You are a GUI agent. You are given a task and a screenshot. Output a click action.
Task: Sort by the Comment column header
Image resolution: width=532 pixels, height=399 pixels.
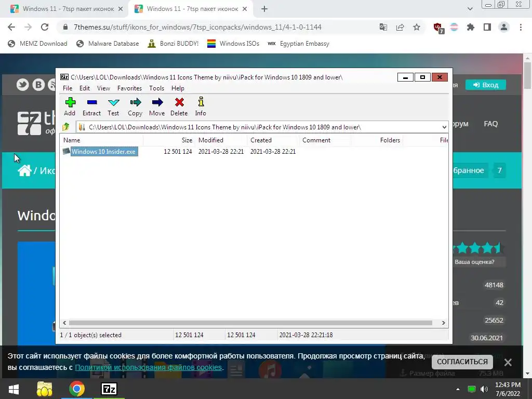tap(325, 140)
